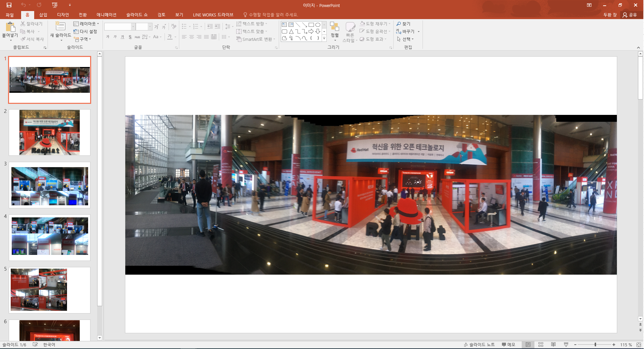
Task: Open the Animations (애니메이션) tab
Action: pos(107,15)
